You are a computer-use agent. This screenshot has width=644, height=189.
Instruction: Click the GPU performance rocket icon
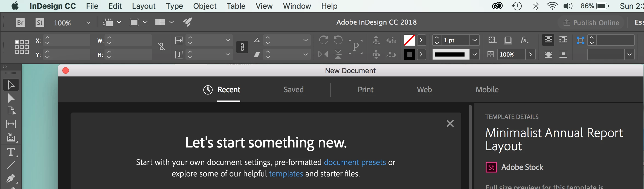click(x=187, y=22)
